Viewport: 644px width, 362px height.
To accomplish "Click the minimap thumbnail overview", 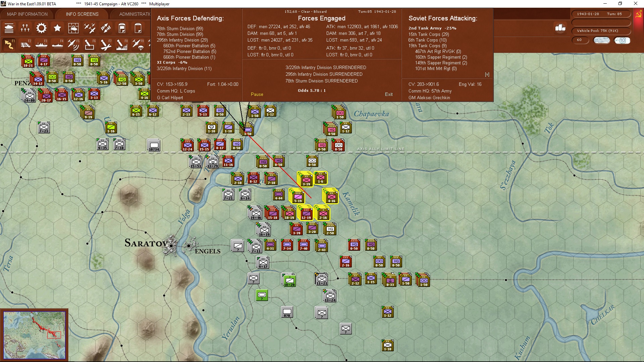I will (35, 335).
